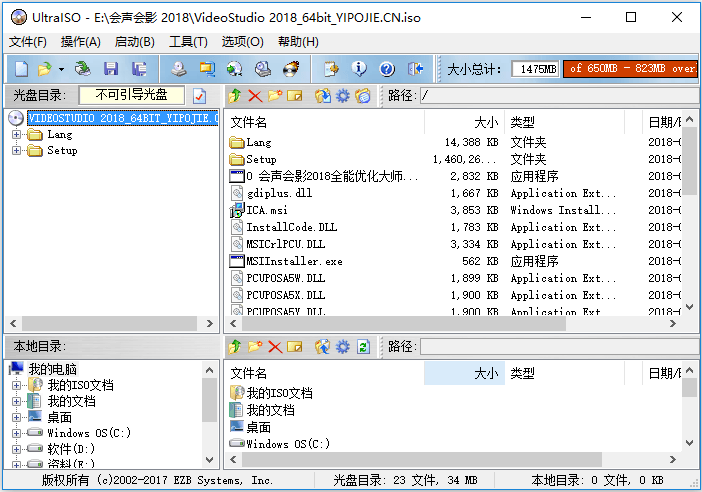Select VIDEOSTUDIO 2018 root disc node
The height and width of the screenshot is (492, 702).
coord(123,118)
